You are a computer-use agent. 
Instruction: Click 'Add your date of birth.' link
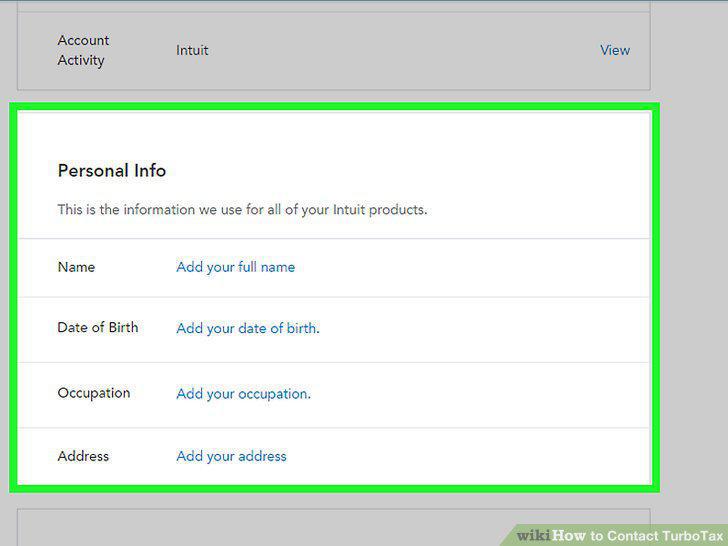(x=248, y=329)
